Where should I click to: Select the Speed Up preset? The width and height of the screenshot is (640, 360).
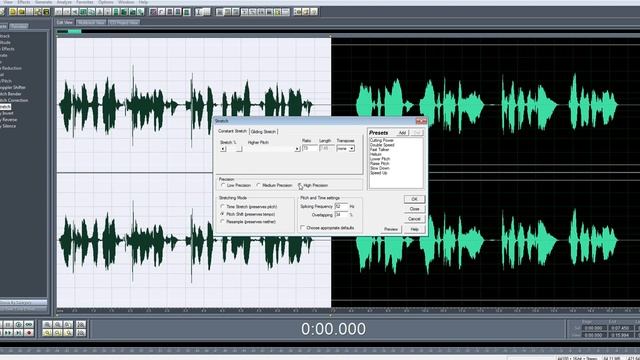point(378,173)
